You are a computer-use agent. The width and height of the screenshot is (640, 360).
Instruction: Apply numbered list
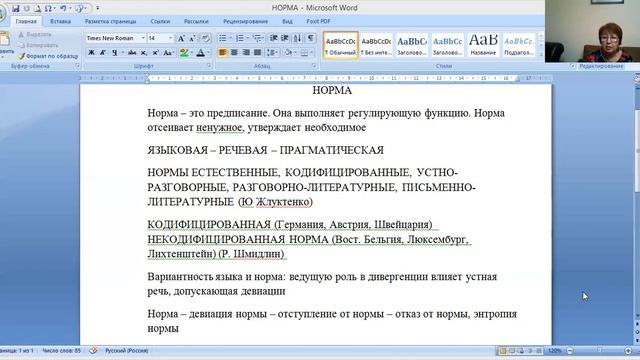(240, 38)
